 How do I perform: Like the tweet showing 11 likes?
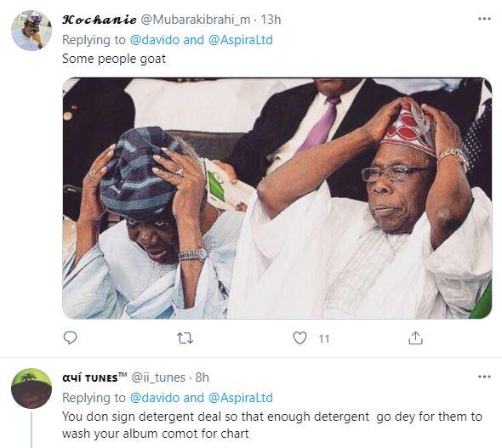click(299, 338)
